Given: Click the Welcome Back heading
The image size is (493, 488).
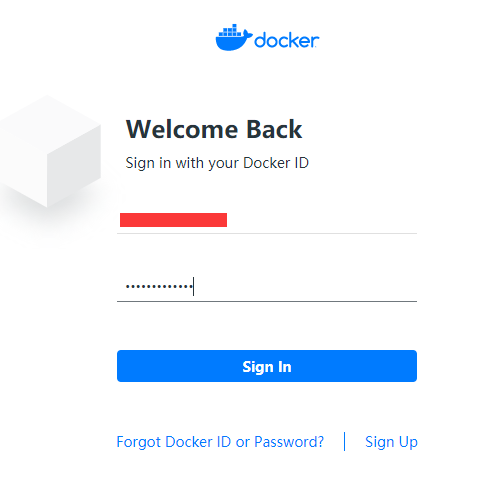Looking at the screenshot, I should (214, 129).
